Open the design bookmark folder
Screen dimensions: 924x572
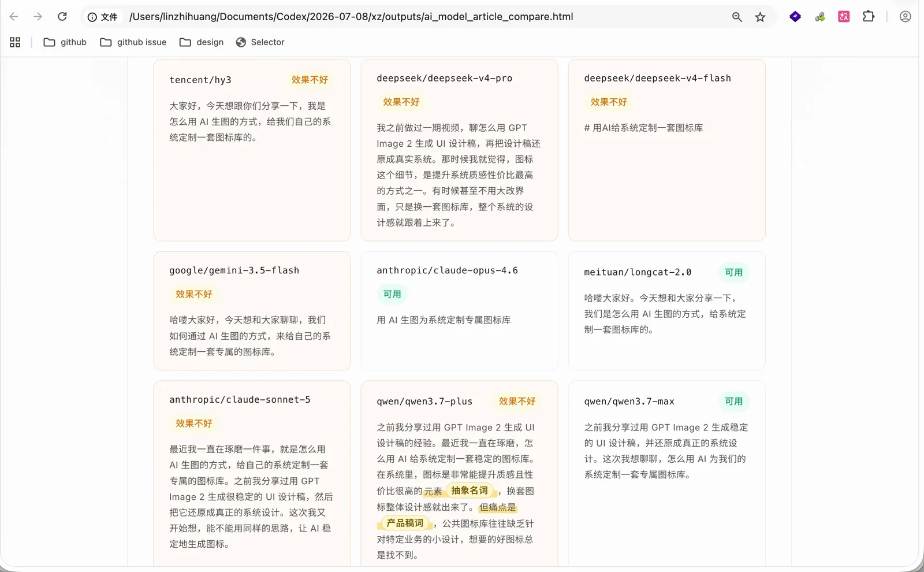201,42
